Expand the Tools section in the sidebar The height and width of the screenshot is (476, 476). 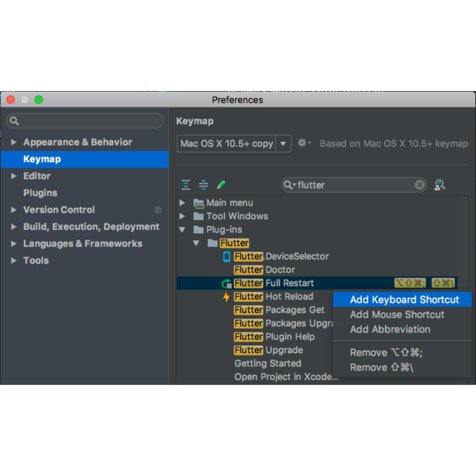pyautogui.click(x=14, y=260)
